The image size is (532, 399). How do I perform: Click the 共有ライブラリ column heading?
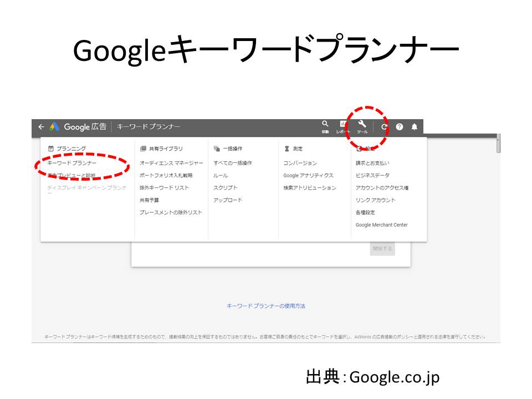pyautogui.click(x=166, y=149)
